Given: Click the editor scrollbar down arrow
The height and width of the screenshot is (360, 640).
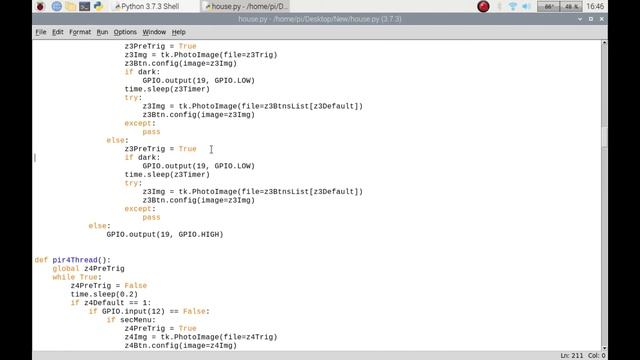Looking at the screenshot, I should click(x=604, y=348).
